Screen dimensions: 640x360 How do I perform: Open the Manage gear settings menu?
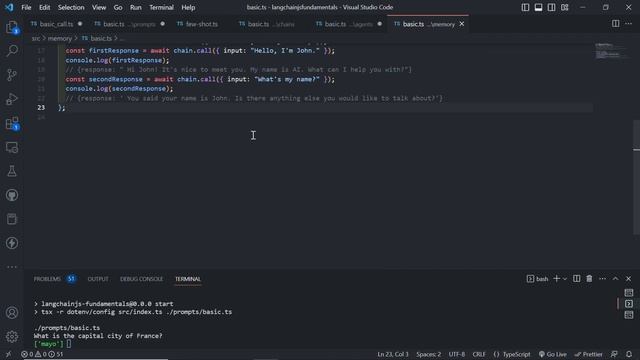[x=12, y=337]
